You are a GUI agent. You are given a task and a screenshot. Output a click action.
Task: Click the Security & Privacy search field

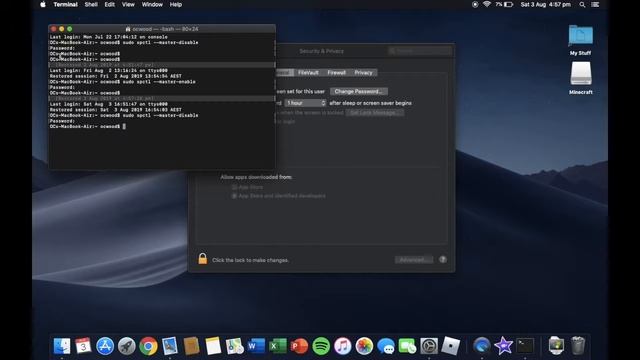pos(420,51)
